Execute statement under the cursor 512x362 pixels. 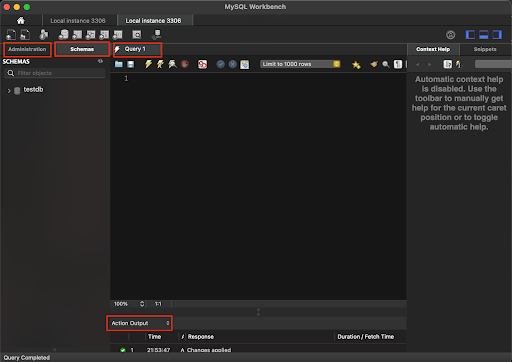160,64
